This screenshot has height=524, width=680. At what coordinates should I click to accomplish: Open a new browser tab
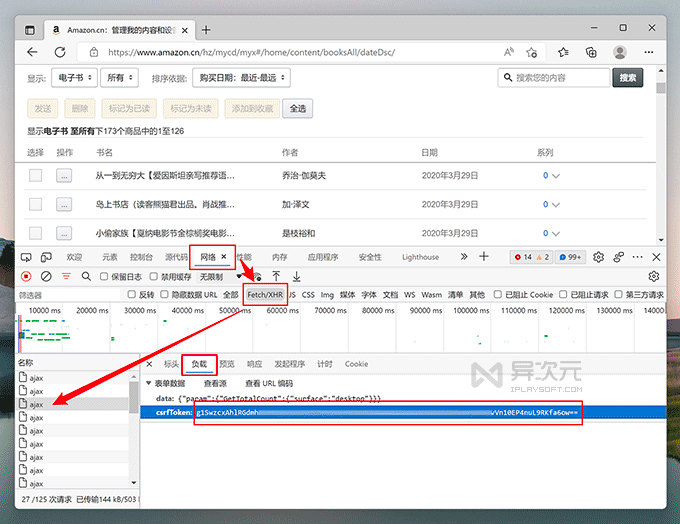[x=206, y=30]
